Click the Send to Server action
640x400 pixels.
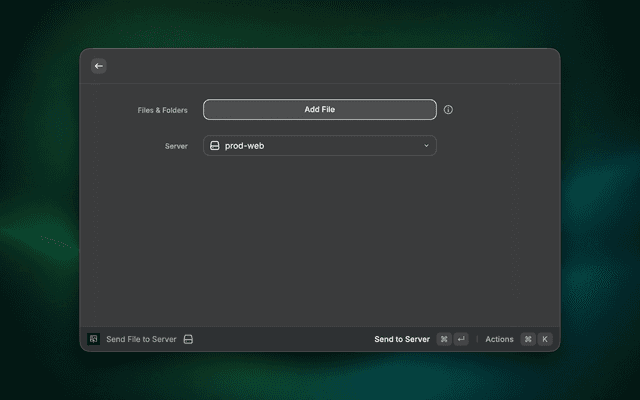tap(402, 339)
